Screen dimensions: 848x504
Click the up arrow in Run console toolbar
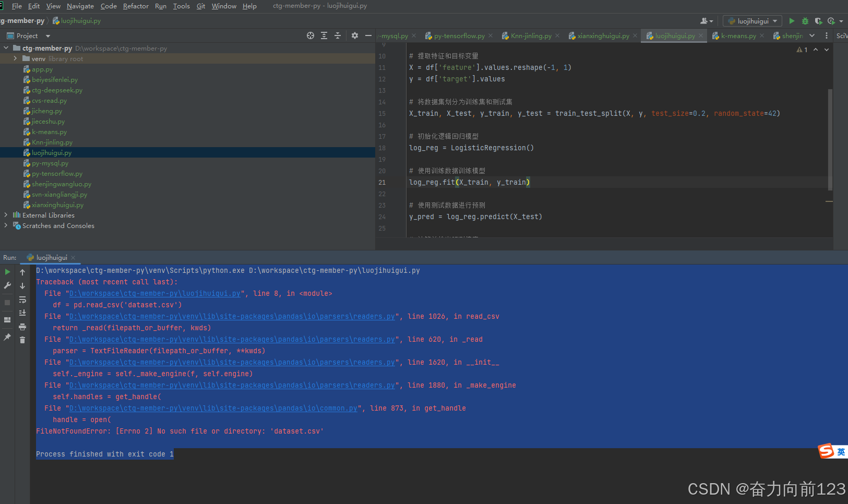point(22,272)
